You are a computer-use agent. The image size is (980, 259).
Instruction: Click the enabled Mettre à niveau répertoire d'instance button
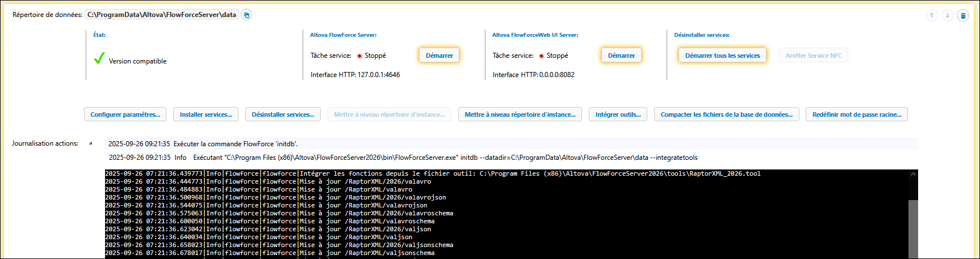520,114
